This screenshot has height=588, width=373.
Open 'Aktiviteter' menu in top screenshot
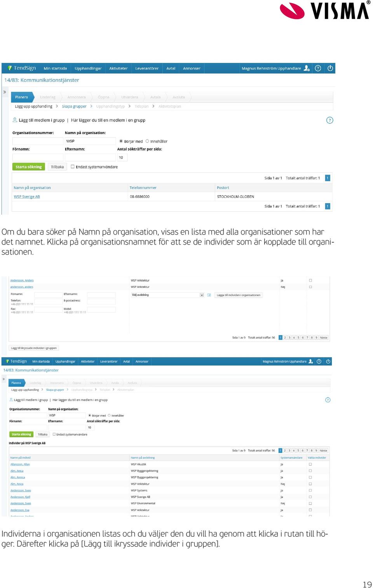pyautogui.click(x=118, y=68)
